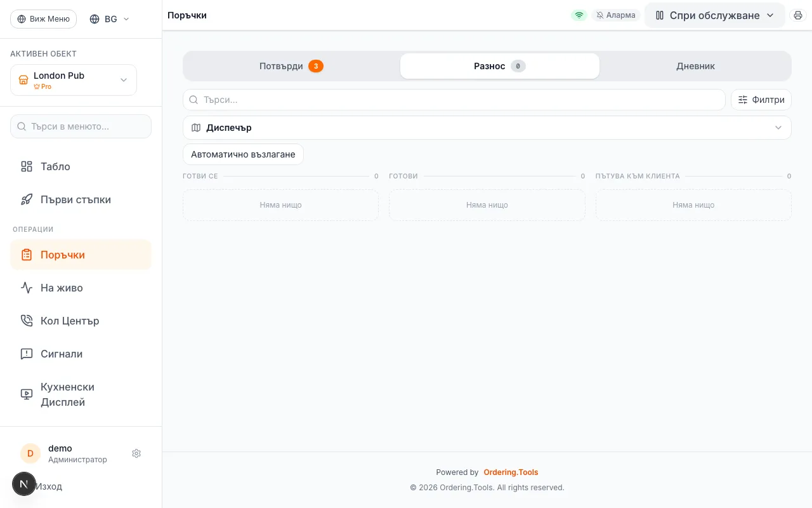
Task: Click the ГОТОВИ column header
Action: point(403,176)
